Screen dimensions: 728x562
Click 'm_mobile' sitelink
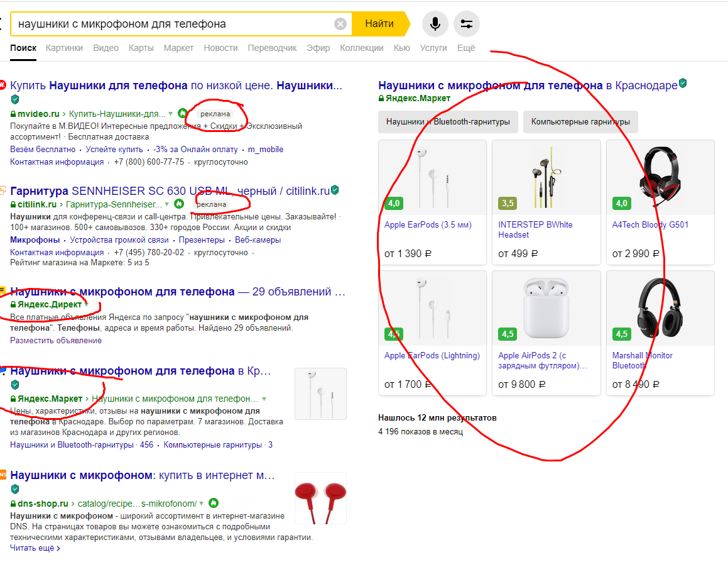pos(266,149)
